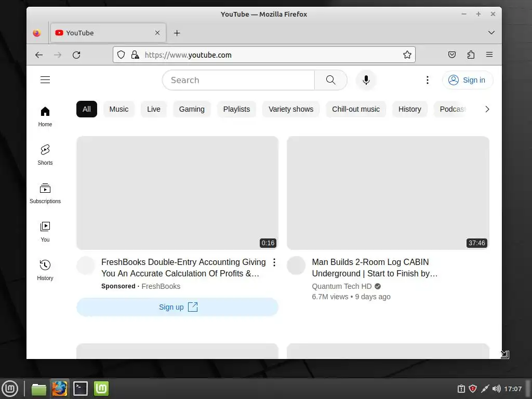Open network connection tray icon
Image resolution: width=532 pixels, height=399 pixels.
coord(485,389)
